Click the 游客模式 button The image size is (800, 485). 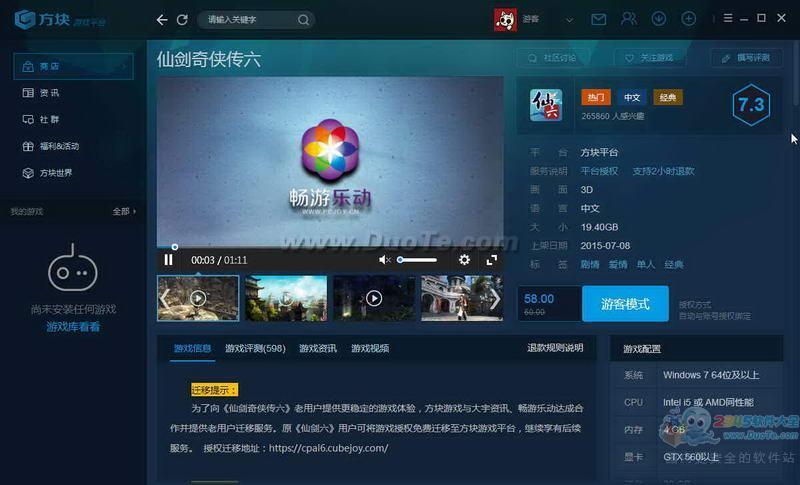pos(625,304)
